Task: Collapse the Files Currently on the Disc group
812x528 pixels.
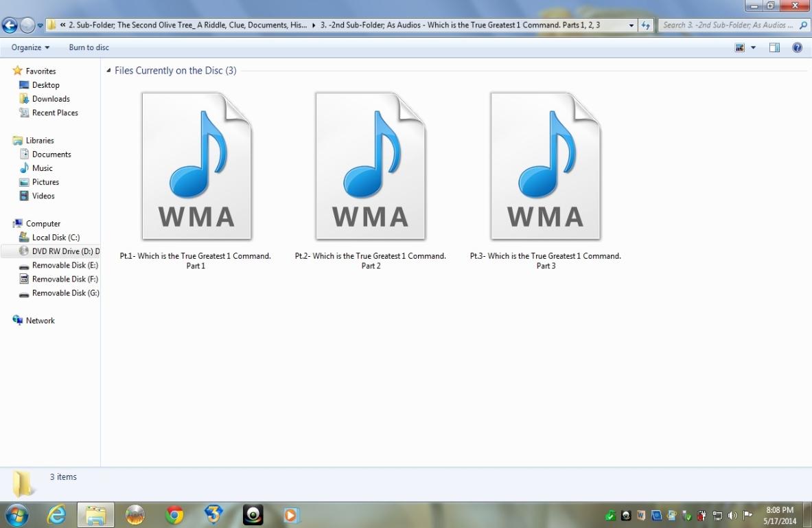Action: [108, 70]
